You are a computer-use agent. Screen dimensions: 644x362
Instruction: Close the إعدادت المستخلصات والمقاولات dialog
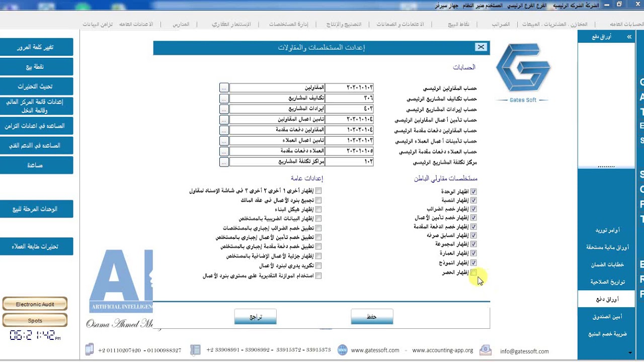[481, 47]
